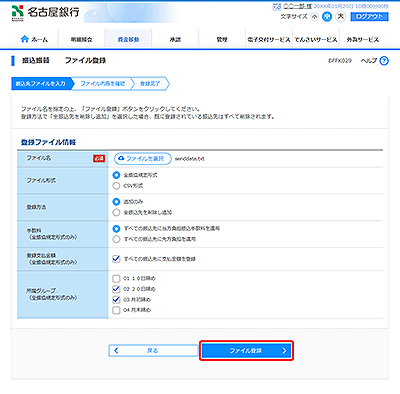This screenshot has height=394, width=400.
Task: Toggle register payment amount for all recipients
Action: pos(116,259)
